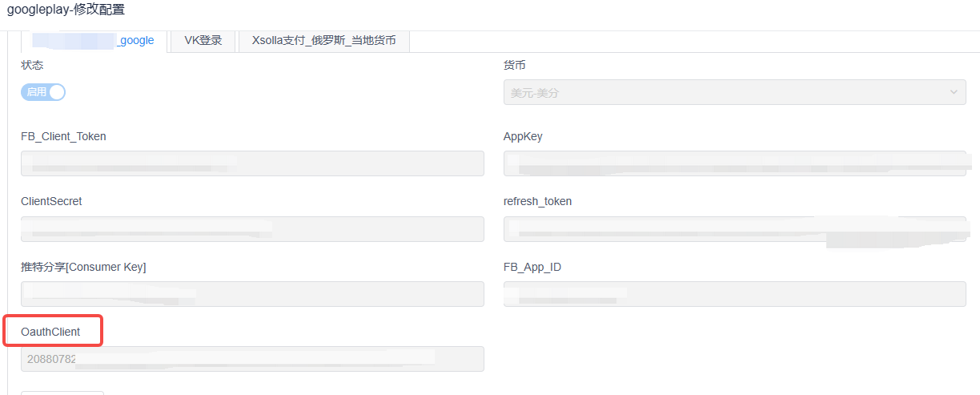The image size is (980, 395).
Task: Click the 状态 label
Action: (x=32, y=66)
